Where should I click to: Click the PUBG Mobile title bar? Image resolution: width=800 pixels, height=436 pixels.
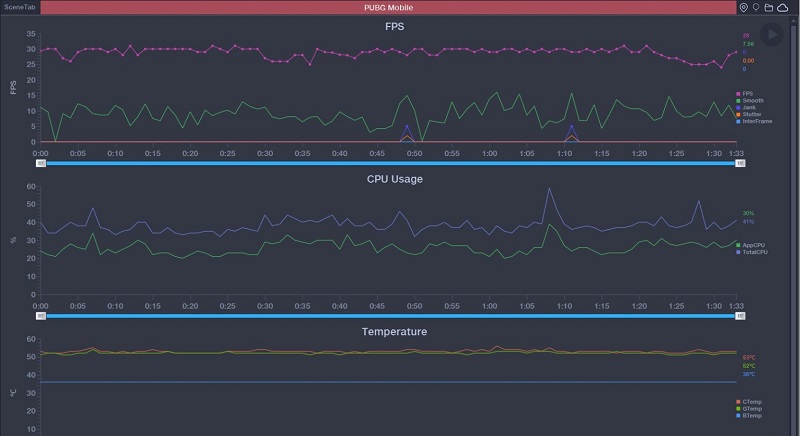(389, 8)
